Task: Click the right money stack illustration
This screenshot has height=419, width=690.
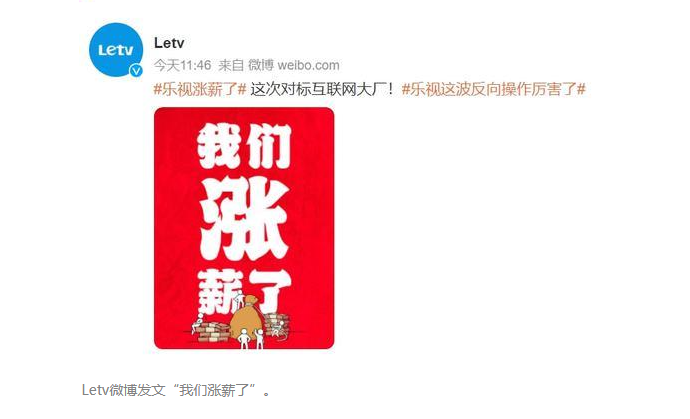Action: click(276, 325)
